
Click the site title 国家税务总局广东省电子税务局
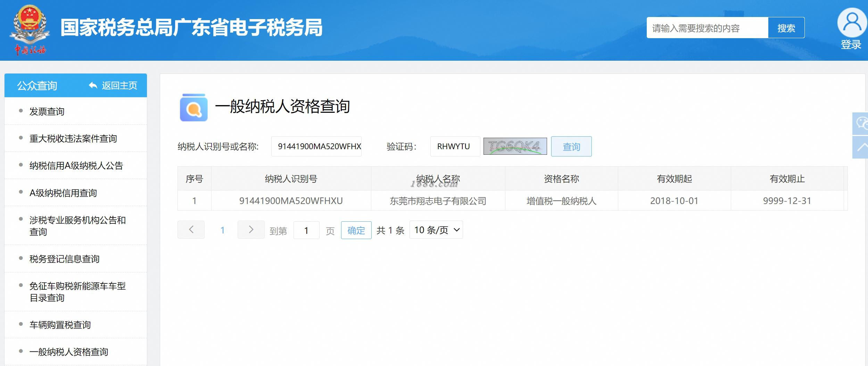click(x=191, y=28)
